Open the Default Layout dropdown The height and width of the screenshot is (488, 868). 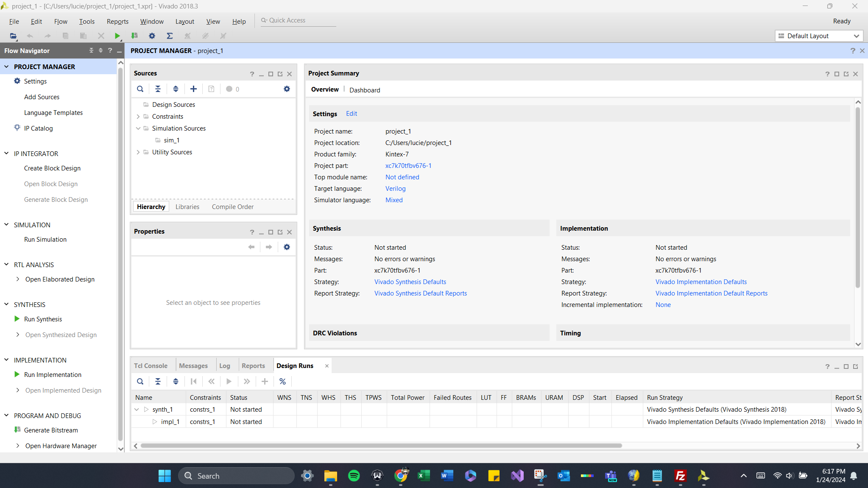click(818, 36)
